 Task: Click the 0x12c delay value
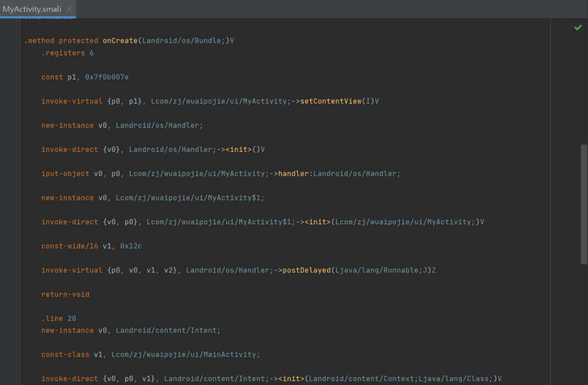pos(131,246)
